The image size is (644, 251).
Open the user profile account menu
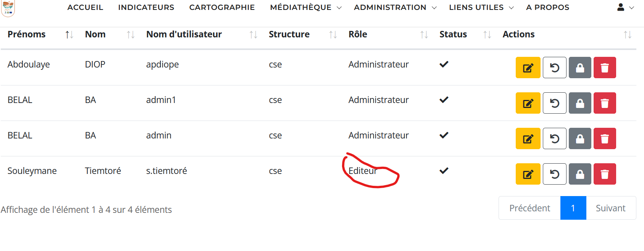click(x=626, y=7)
